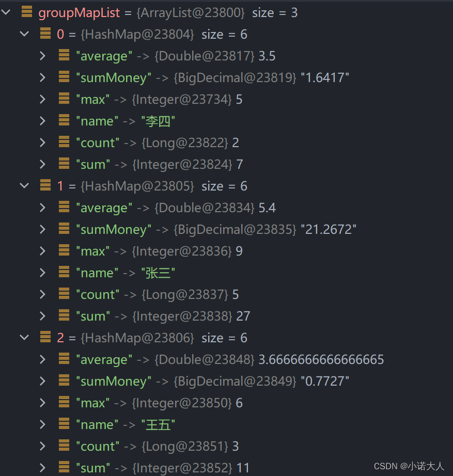Viewport: 453px width, 476px height.
Task: Click the icon beside name 李四
Action: [64, 120]
